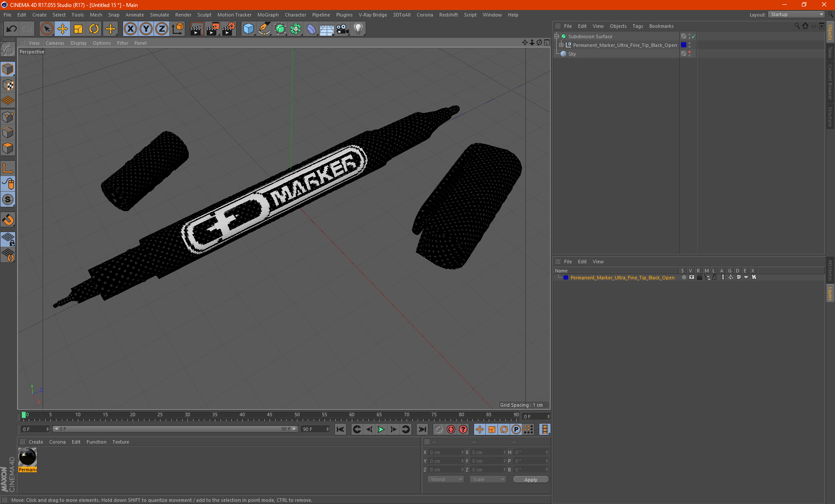
Task: Open the Array modeling objects icon
Action: point(296,29)
